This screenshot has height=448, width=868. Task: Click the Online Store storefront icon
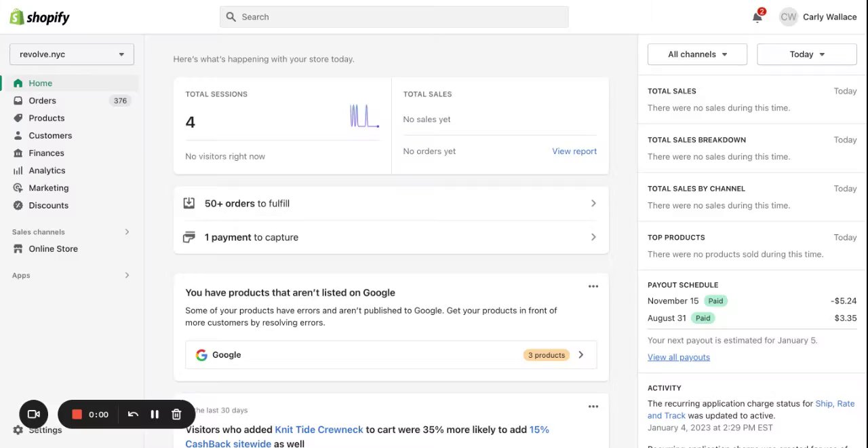click(x=18, y=249)
